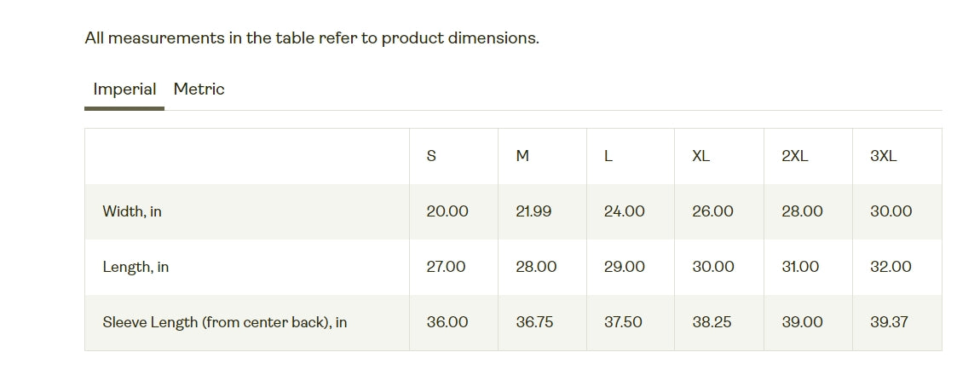This screenshot has width=980, height=381.
Task: Click the 30.00 width value for 3XL
Action: (x=891, y=211)
